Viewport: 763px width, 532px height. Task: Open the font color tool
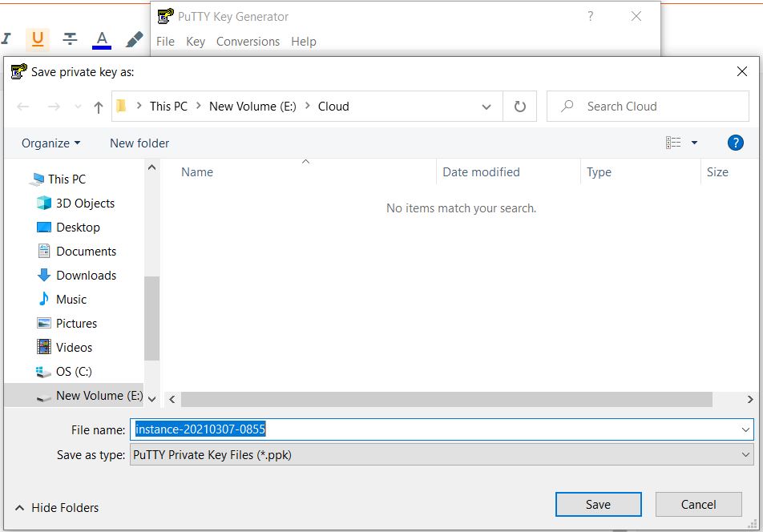(x=99, y=38)
